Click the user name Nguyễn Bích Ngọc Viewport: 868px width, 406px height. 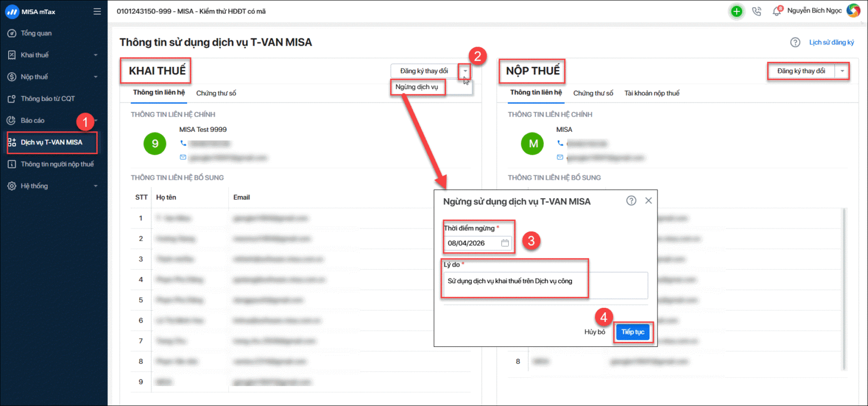point(814,11)
